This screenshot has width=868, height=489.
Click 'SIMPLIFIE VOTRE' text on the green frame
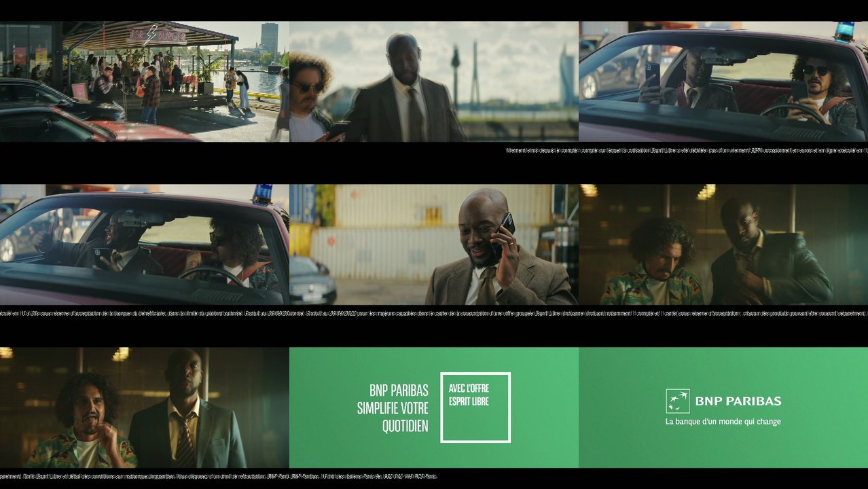(x=393, y=408)
